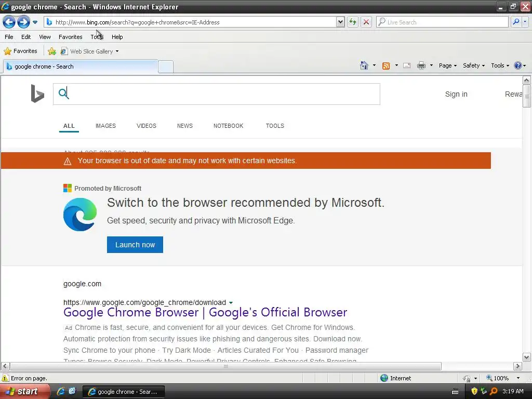This screenshot has width=532, height=399.
Task: Click security shield tray icon
Action: [x=474, y=392]
